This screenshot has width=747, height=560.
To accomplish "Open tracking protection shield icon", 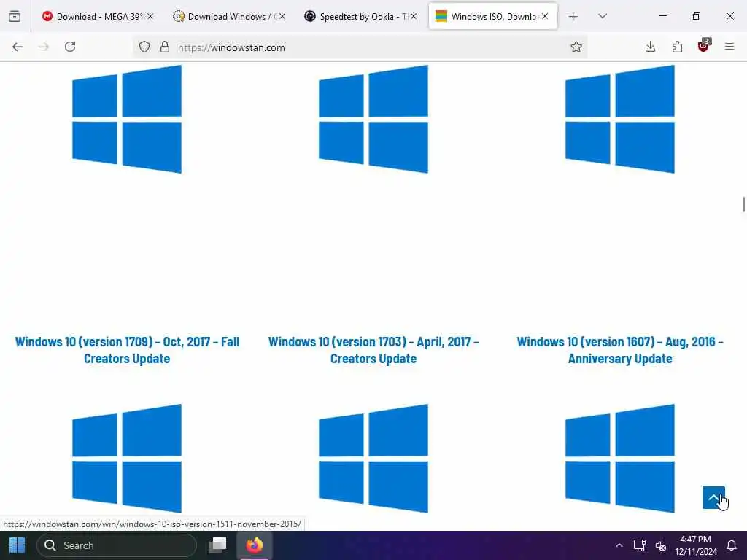I will click(x=144, y=47).
